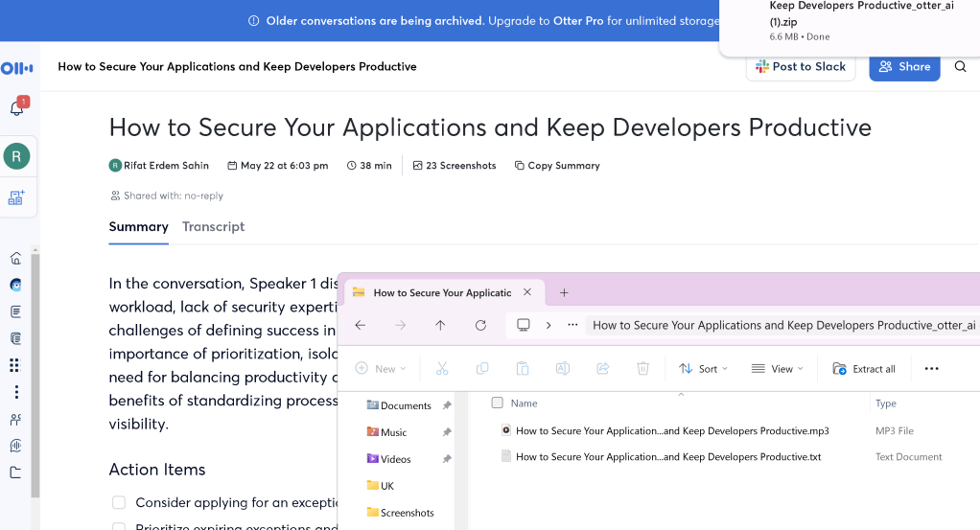Open All Conversations icon in sidebar
This screenshot has width=980, height=530.
click(16, 338)
